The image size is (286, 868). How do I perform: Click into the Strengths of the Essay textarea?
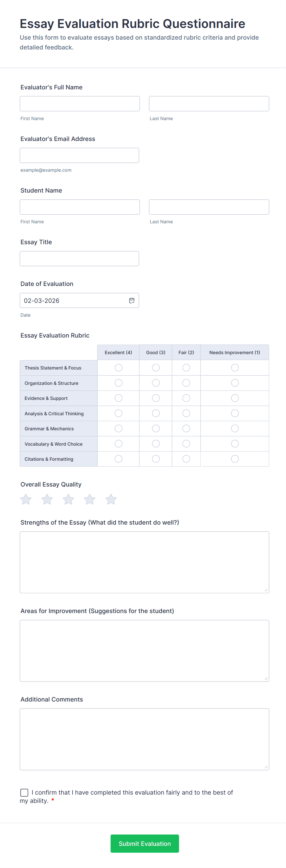[144, 562]
